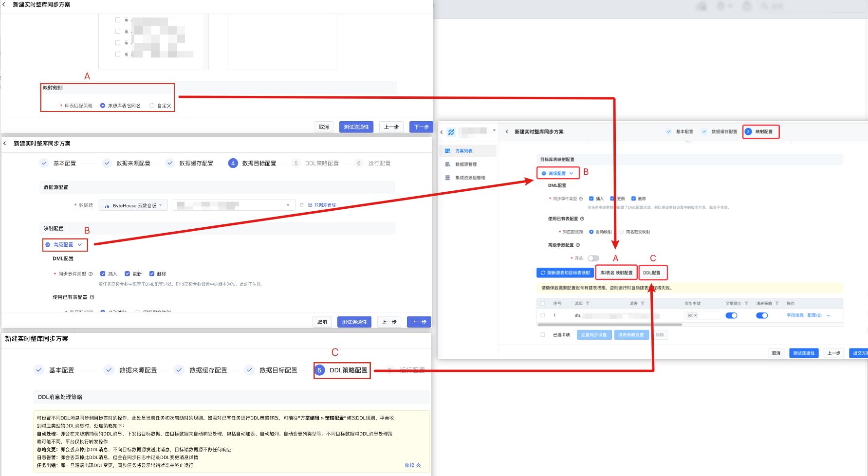Screen dimensions: 868x476
Task: Click the help icon beside 使用已有表配置 in the right panel
Action: pos(582,219)
